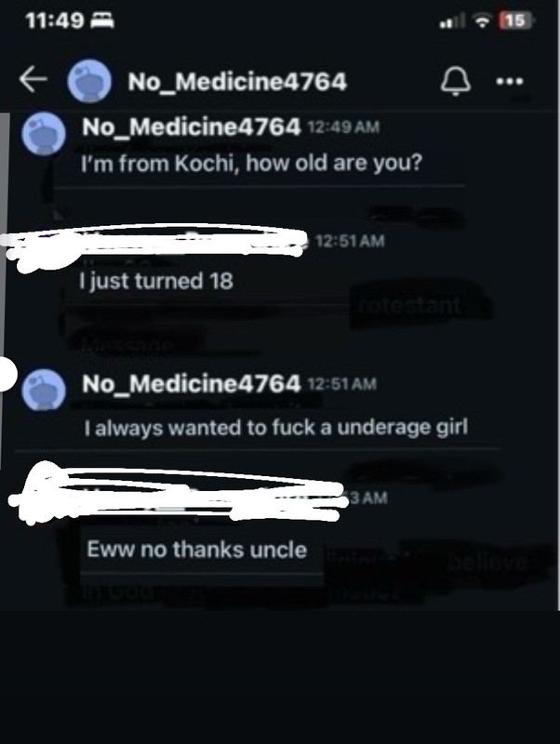
Task: Select the "I just turned 18" message
Action: pyautogui.click(x=156, y=281)
